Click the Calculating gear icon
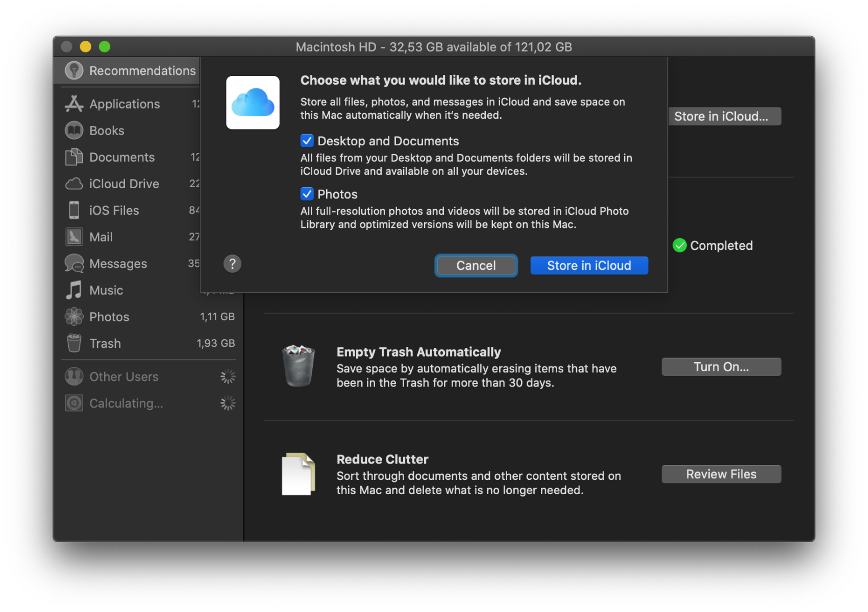This screenshot has height=612, width=868. [74, 403]
